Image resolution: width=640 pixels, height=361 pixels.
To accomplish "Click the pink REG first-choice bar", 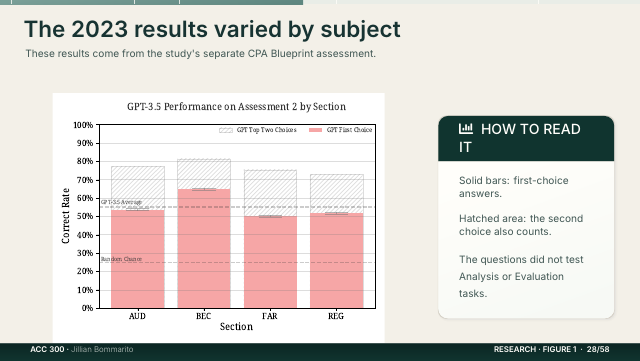I will (x=337, y=261).
